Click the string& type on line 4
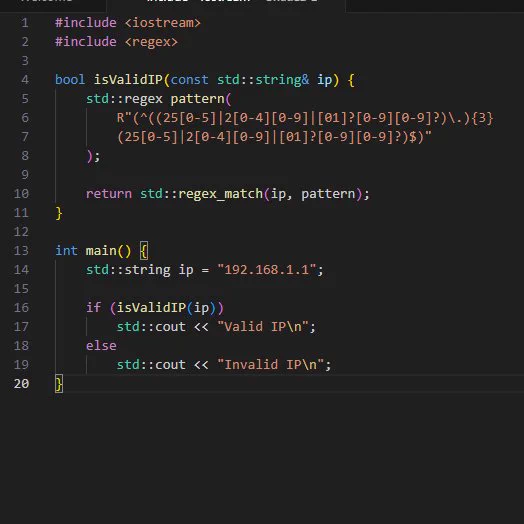The image size is (524, 524). point(282,80)
